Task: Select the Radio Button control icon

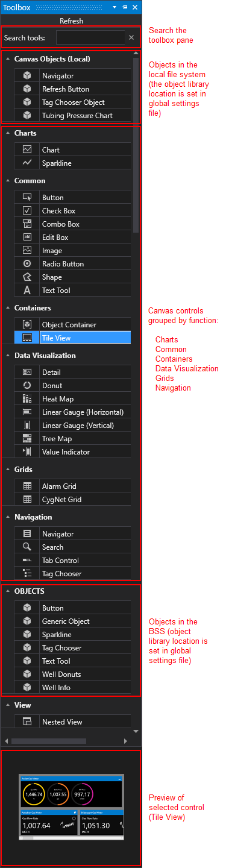Action: [27, 264]
